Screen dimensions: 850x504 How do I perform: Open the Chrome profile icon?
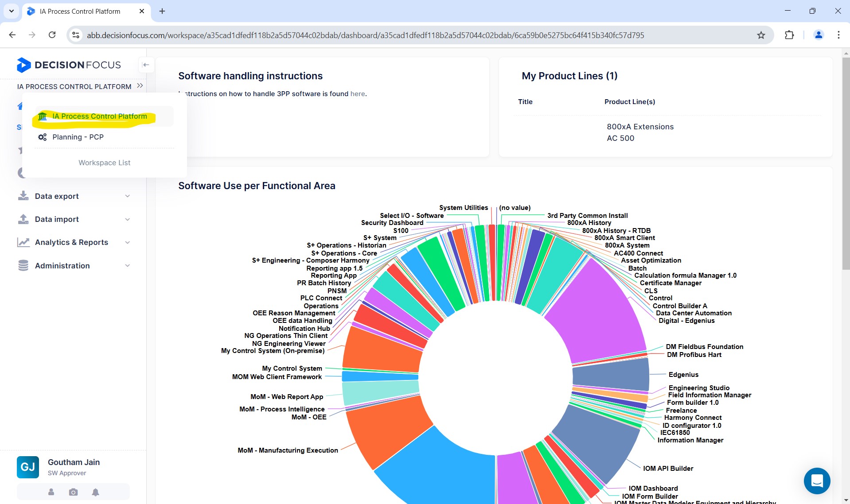819,35
